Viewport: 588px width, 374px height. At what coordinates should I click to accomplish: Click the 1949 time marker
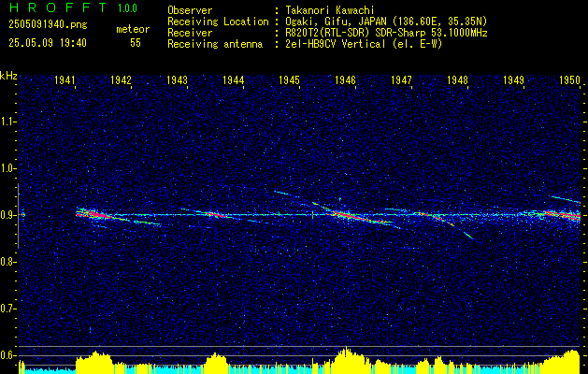pyautogui.click(x=514, y=79)
